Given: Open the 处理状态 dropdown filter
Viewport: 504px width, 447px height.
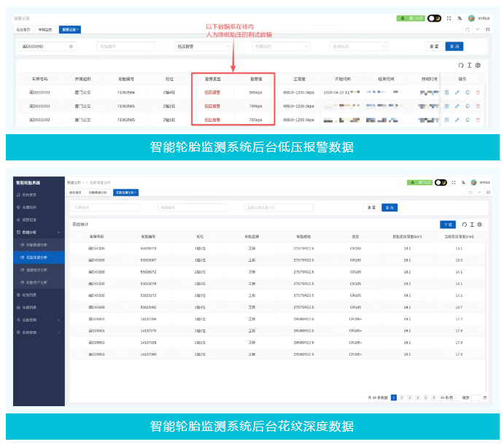Looking at the screenshot, I should (359, 47).
